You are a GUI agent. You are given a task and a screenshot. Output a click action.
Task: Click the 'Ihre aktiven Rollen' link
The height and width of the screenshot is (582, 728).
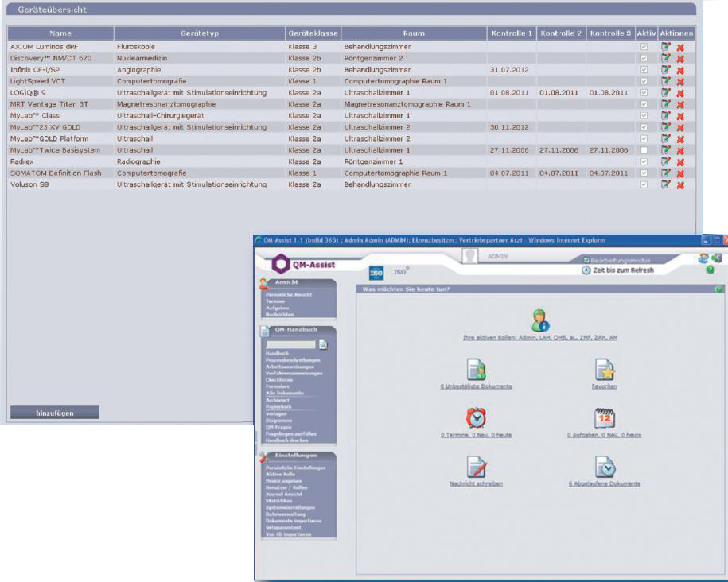click(540, 337)
